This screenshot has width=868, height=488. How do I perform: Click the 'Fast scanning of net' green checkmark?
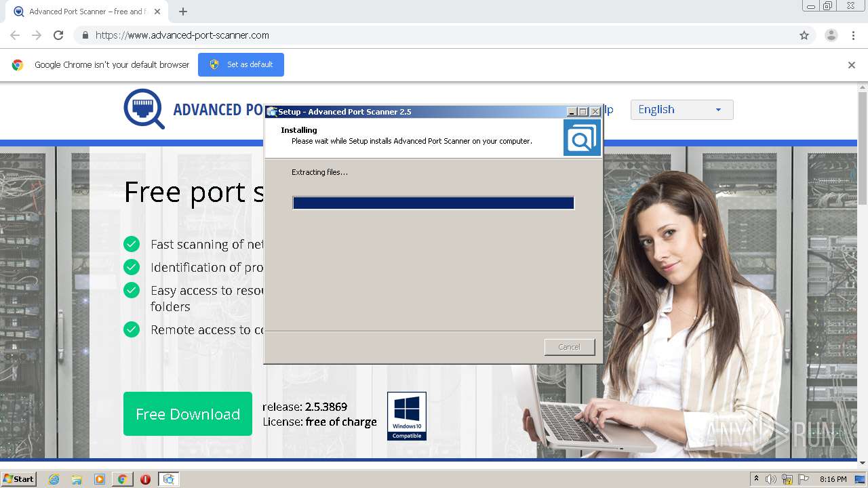coord(132,244)
